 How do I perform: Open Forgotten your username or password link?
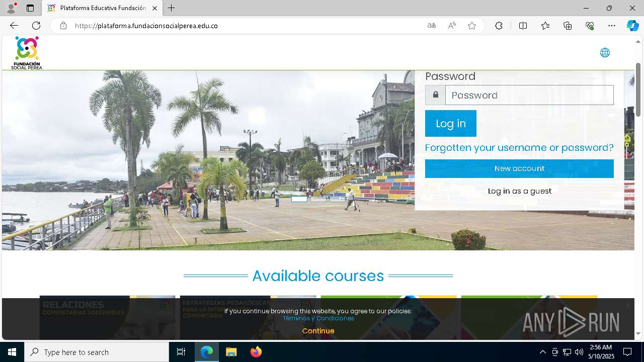pyautogui.click(x=519, y=147)
